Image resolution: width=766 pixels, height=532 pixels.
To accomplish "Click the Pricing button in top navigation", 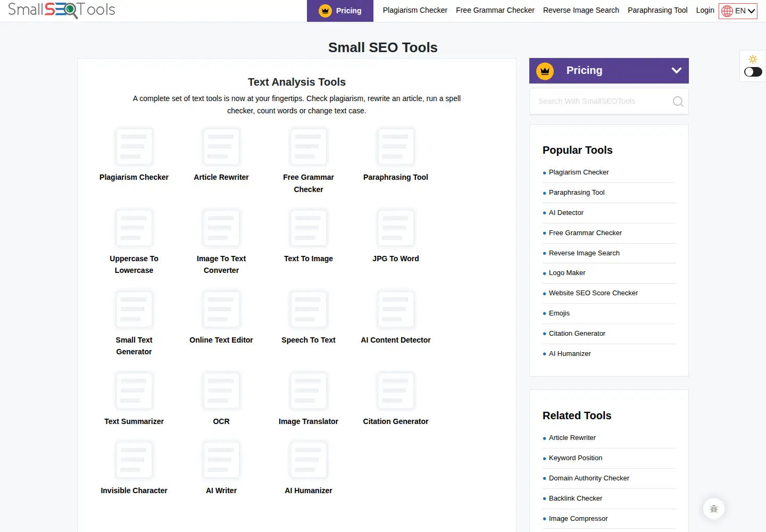I will 340,11.
